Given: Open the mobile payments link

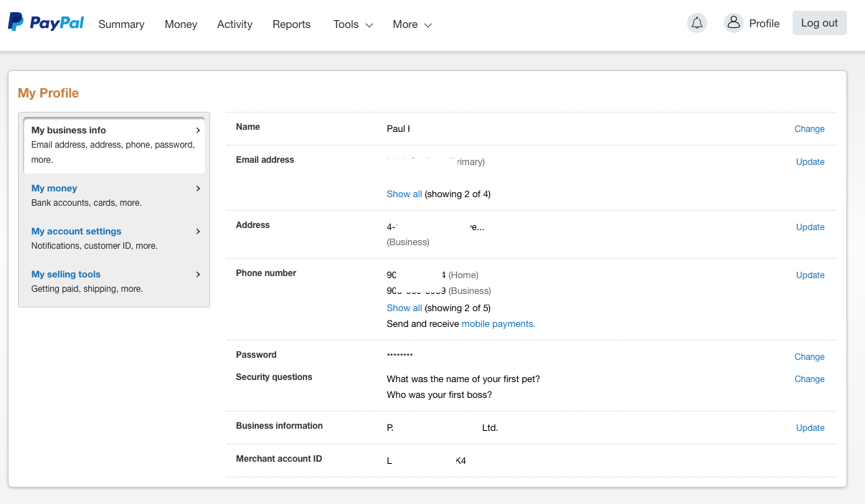Looking at the screenshot, I should 498,324.
